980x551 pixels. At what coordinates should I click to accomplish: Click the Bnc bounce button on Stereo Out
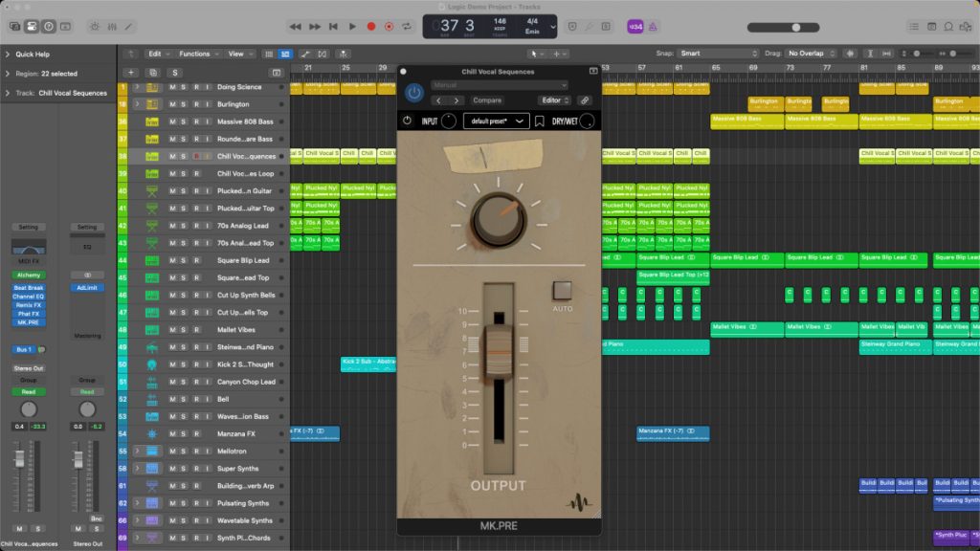96,518
